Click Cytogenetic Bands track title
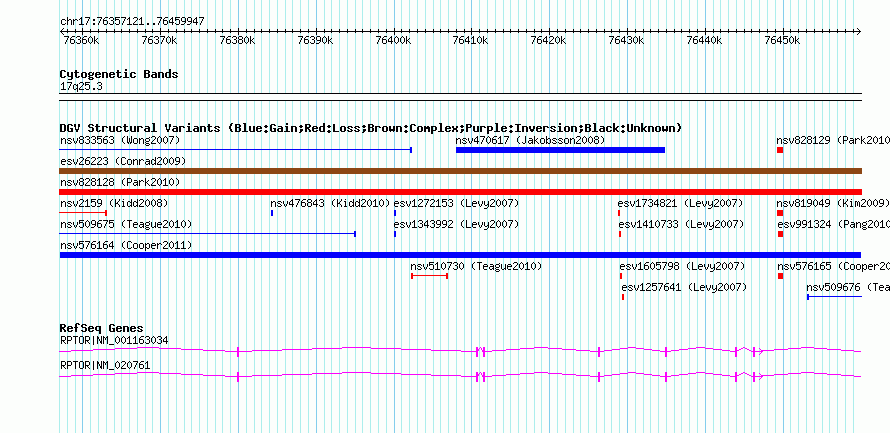 [x=119, y=74]
